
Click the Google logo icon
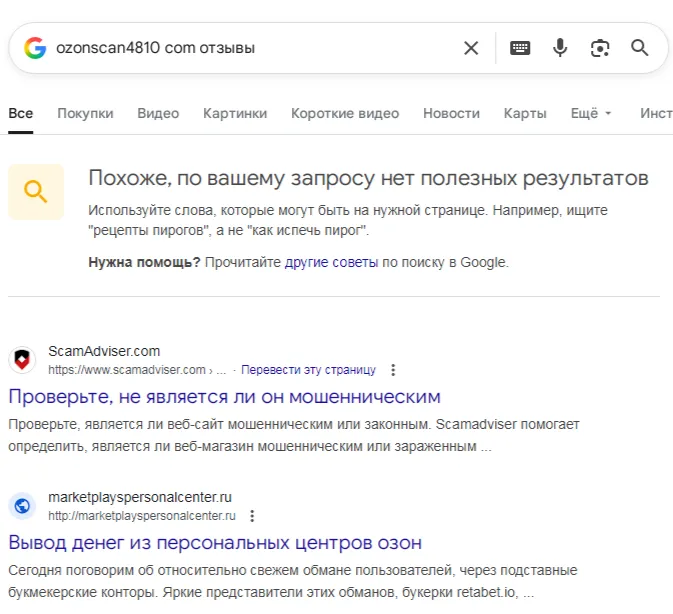(x=35, y=48)
